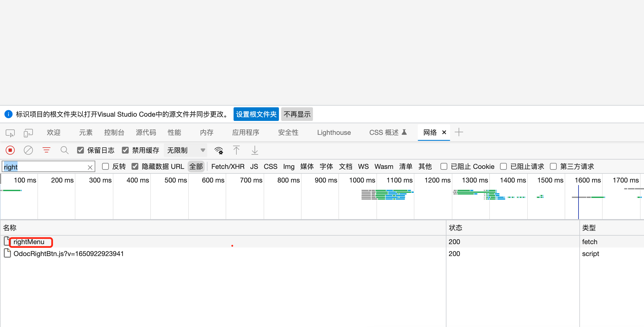The image size is (644, 327).
Task: Filter by 文档 requests
Action: coord(346,166)
